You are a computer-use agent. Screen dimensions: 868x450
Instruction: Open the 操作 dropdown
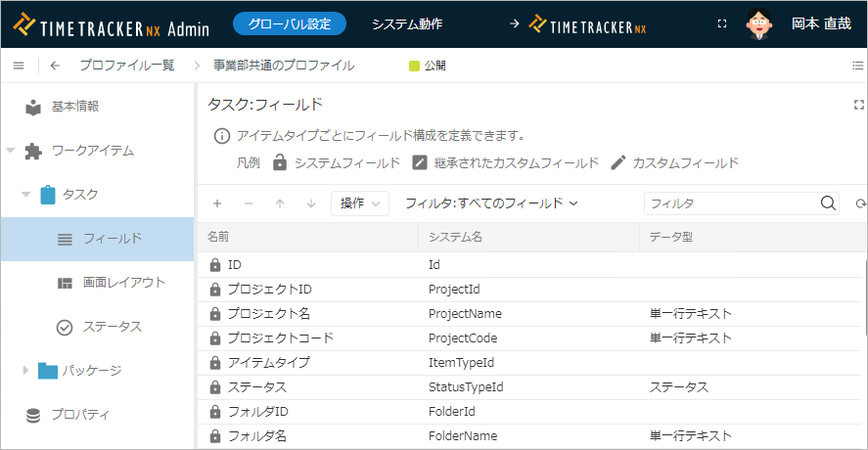[359, 203]
